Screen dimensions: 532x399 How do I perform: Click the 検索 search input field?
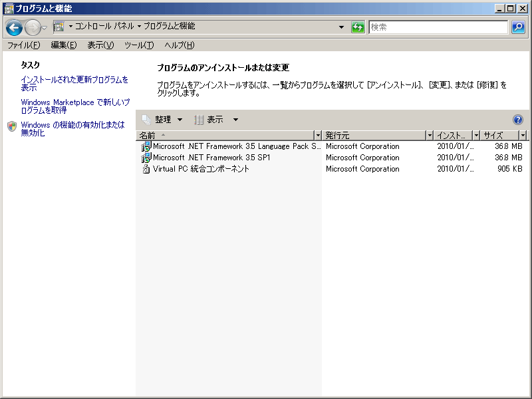pyautogui.click(x=438, y=27)
